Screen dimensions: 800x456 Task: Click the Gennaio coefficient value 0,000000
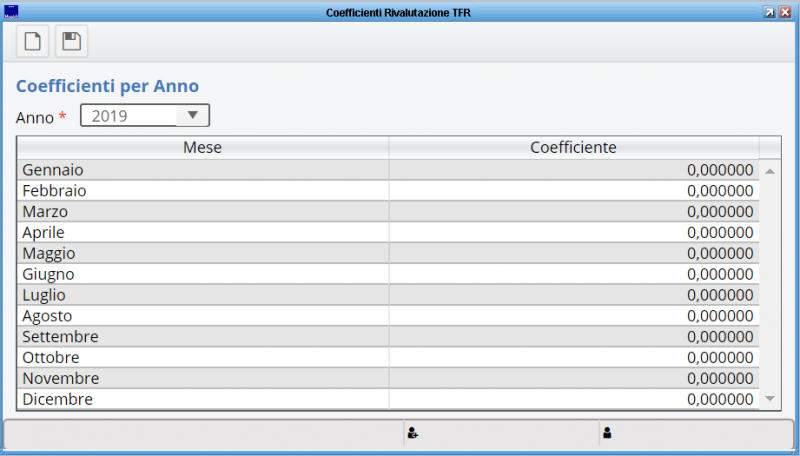tap(720, 170)
